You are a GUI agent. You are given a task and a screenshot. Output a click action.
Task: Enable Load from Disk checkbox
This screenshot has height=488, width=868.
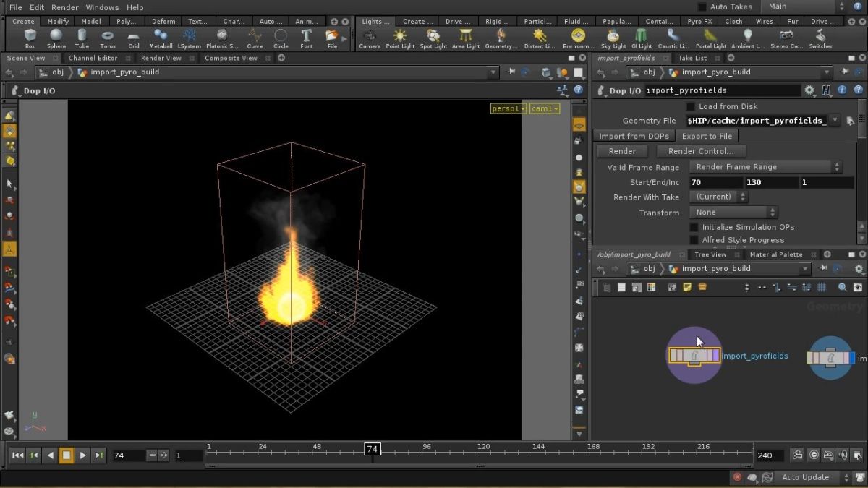690,106
